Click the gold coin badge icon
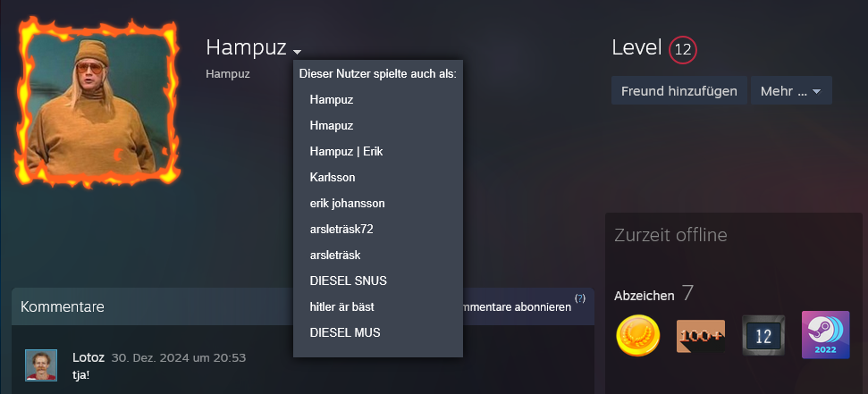This screenshot has width=868, height=394. (637, 335)
